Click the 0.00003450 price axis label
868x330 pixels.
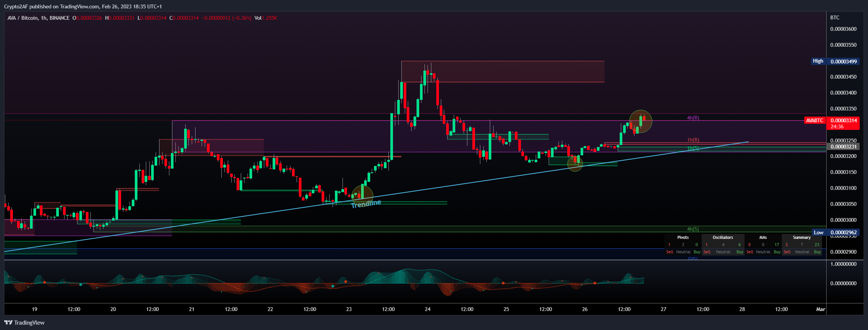[x=843, y=77]
